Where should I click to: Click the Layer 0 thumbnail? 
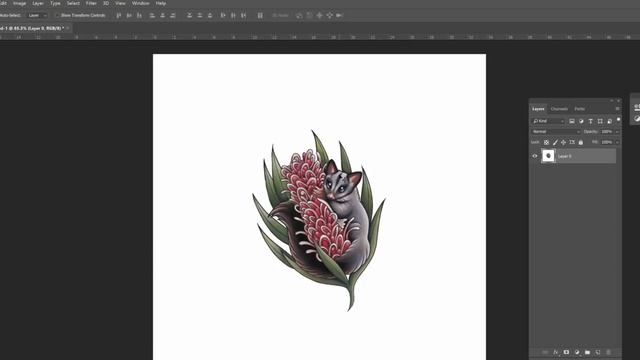click(548, 156)
